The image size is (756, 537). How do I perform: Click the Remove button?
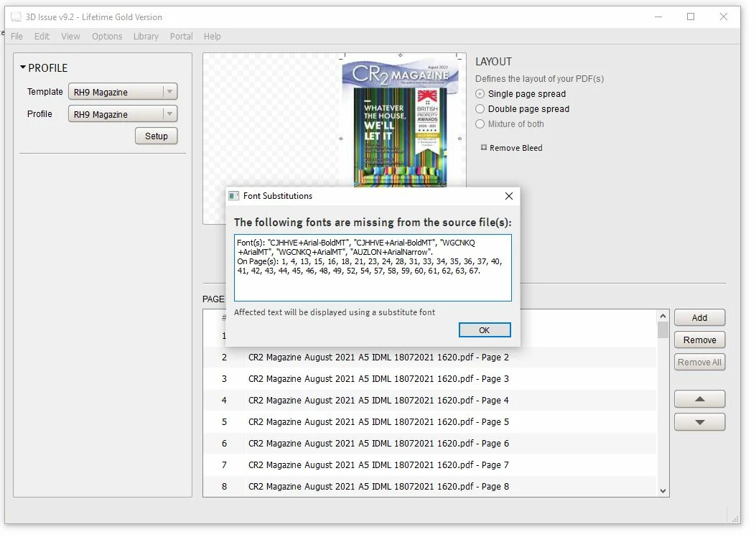[699, 340]
